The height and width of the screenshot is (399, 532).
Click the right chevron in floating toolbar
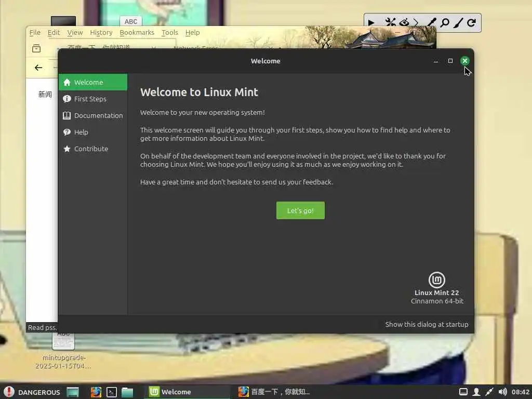point(416,22)
